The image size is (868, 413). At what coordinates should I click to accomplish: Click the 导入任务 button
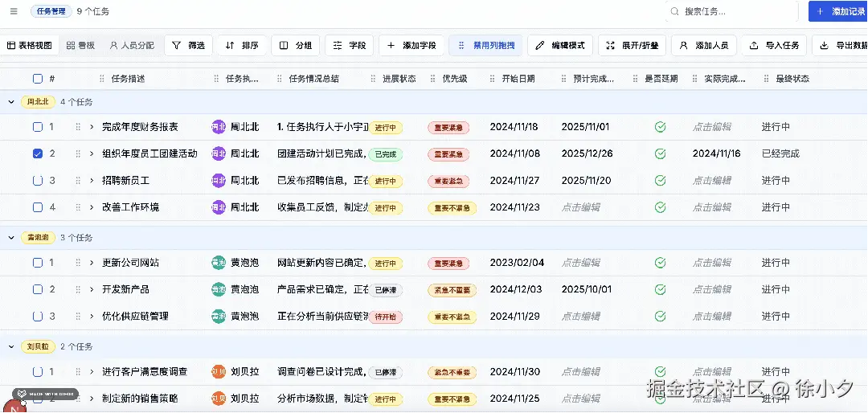(x=774, y=45)
